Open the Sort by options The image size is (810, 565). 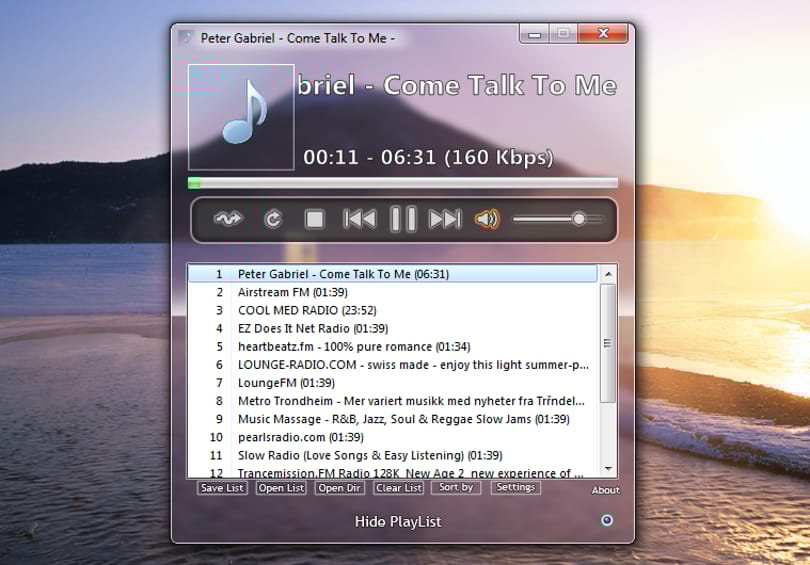point(457,487)
